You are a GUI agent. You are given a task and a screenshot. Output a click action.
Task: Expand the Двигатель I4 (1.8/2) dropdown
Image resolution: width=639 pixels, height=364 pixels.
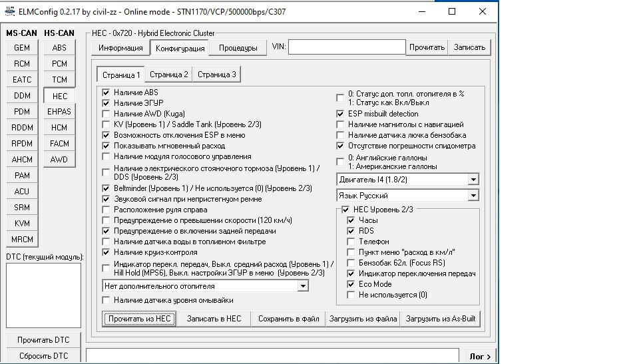point(473,180)
